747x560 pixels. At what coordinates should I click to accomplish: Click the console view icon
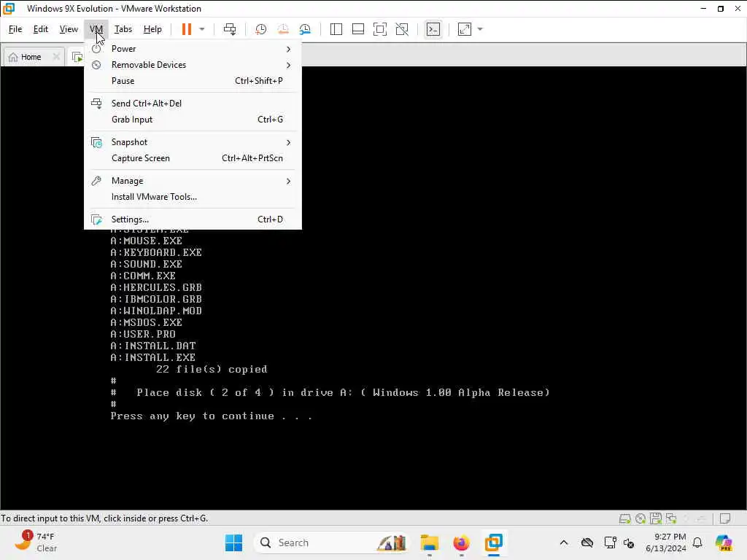coord(433,29)
